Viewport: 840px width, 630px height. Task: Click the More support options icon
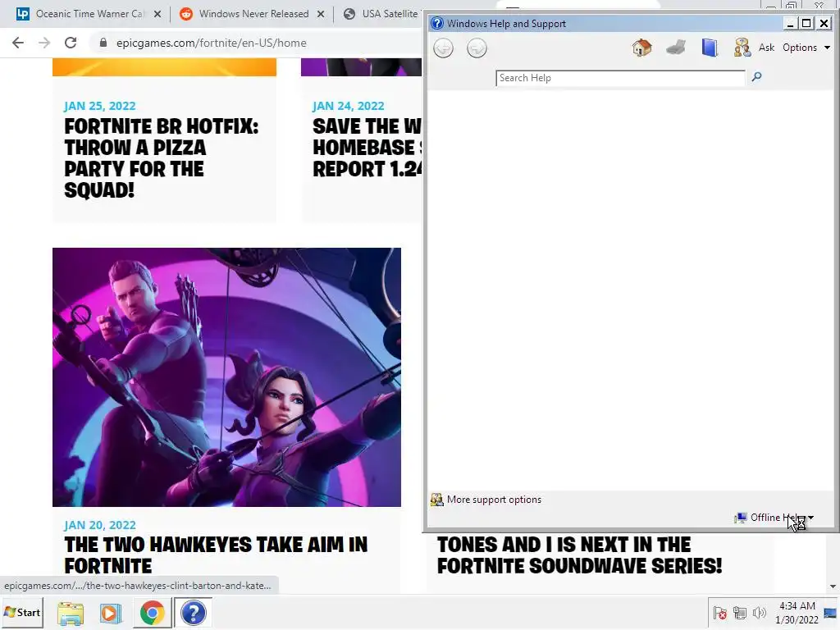pyautogui.click(x=436, y=500)
